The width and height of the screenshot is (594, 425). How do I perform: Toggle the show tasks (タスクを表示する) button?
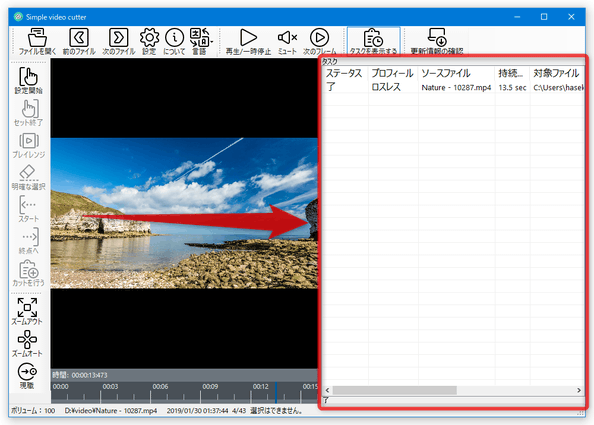[x=373, y=41]
